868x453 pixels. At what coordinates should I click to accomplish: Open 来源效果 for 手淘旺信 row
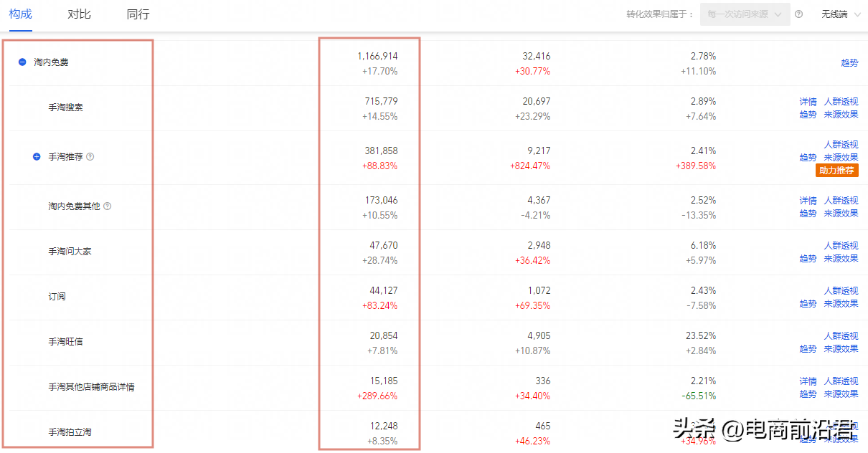pos(841,349)
